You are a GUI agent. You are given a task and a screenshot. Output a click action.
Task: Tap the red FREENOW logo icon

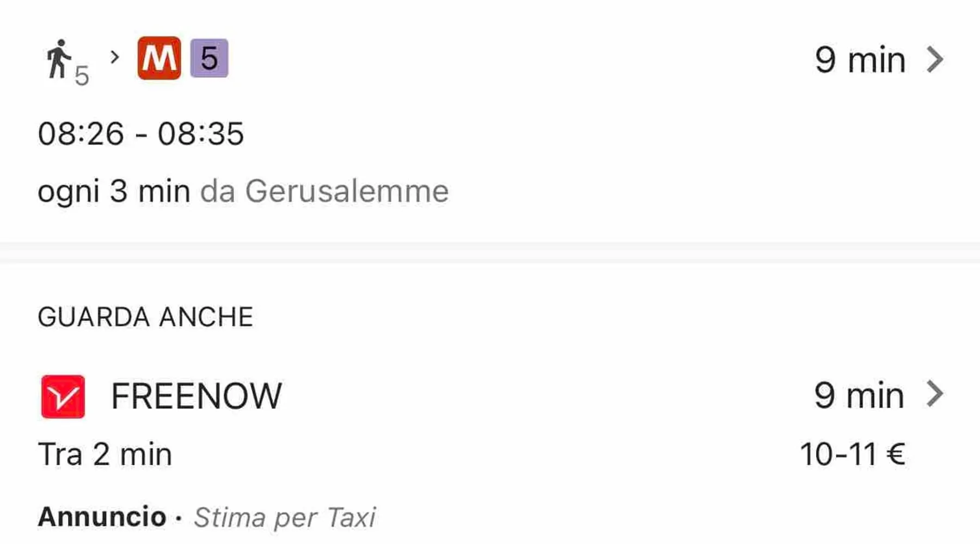tap(63, 397)
